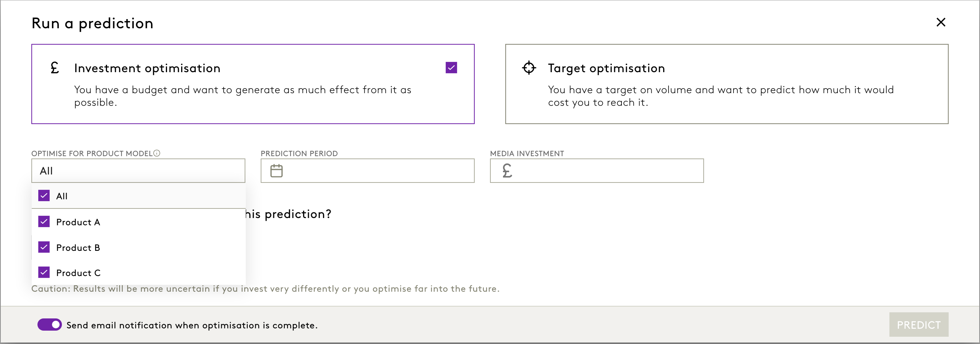Viewport: 980px width, 344px height.
Task: Deselect the Product B checkbox
Action: click(x=44, y=247)
